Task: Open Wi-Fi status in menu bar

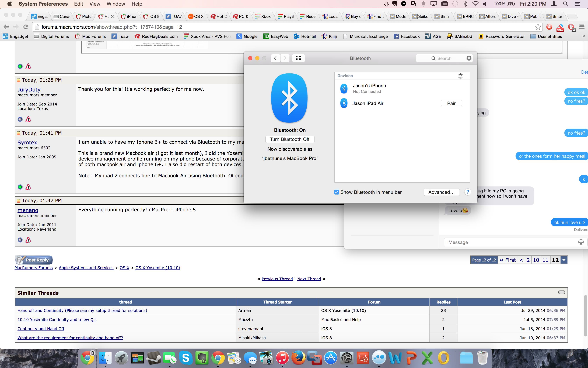Action: pos(475,4)
